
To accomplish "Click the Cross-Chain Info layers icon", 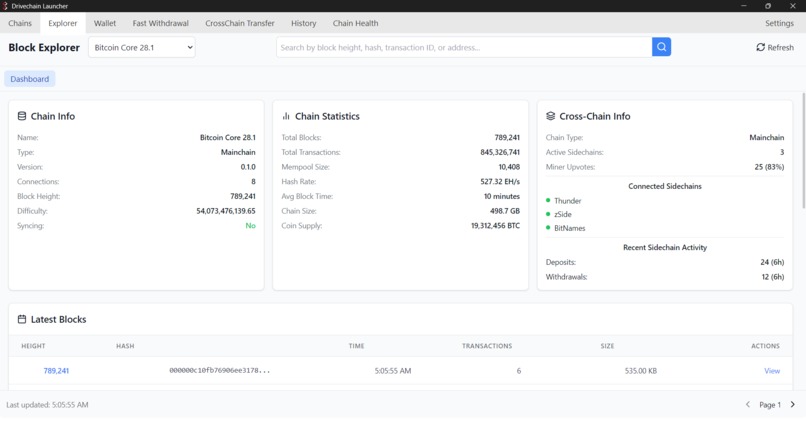I will coord(551,116).
